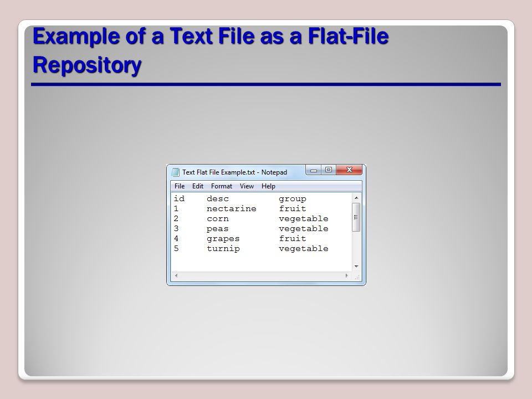Close the Notepad window
The image size is (532, 399).
(349, 170)
